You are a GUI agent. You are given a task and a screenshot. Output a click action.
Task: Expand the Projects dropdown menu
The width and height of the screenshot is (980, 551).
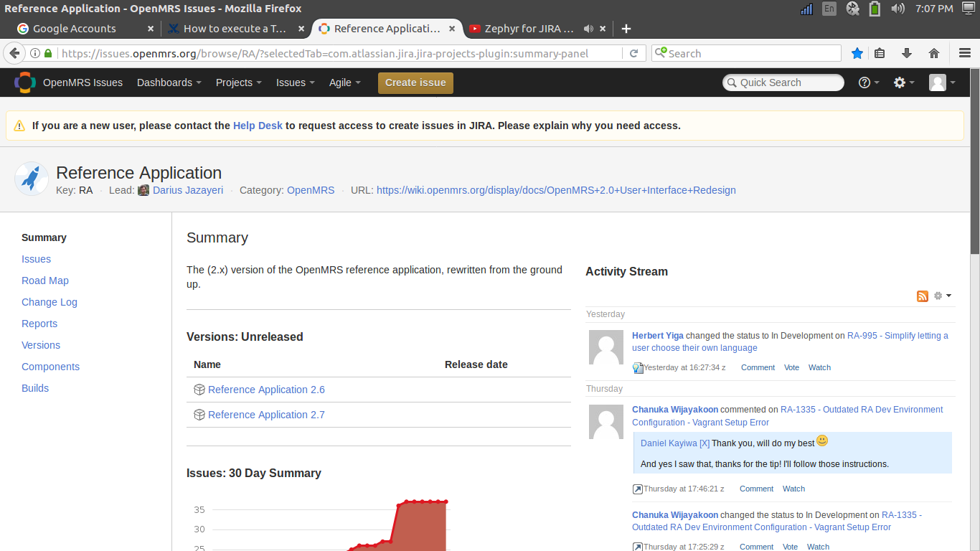click(x=238, y=83)
